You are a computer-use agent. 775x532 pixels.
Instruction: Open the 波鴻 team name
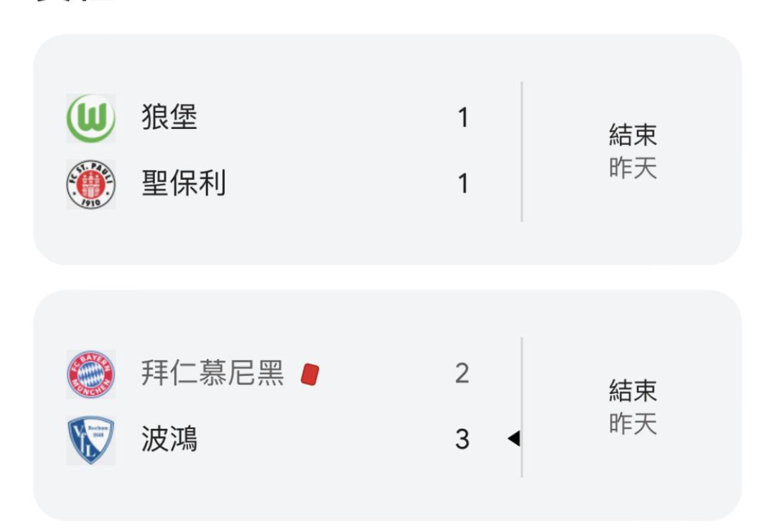click(169, 440)
